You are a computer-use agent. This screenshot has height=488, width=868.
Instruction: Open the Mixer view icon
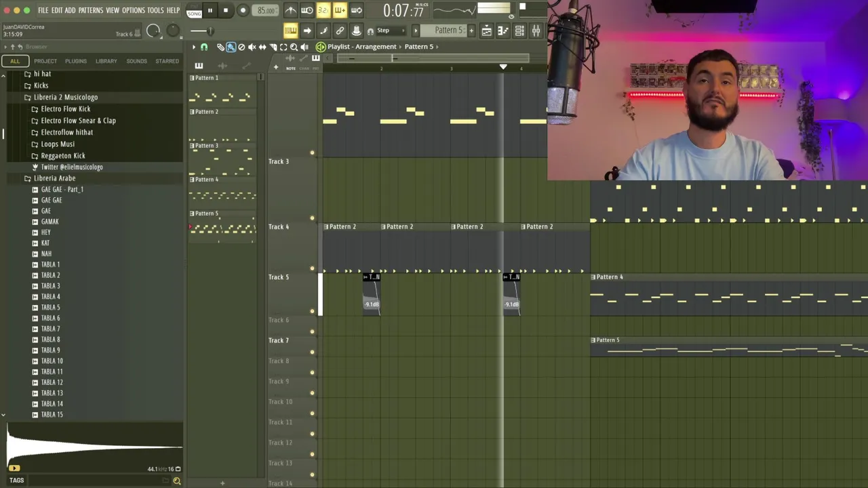pyautogui.click(x=536, y=30)
